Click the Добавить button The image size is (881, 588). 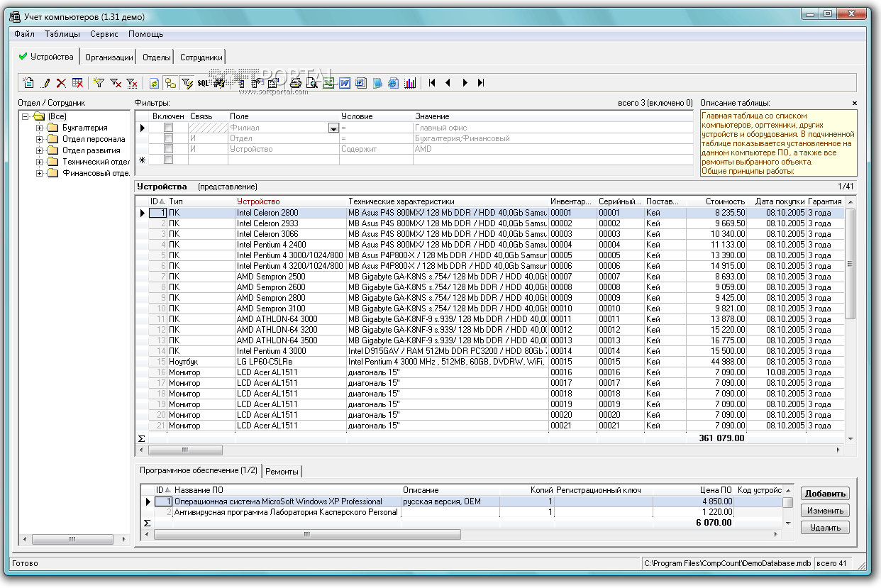click(825, 494)
